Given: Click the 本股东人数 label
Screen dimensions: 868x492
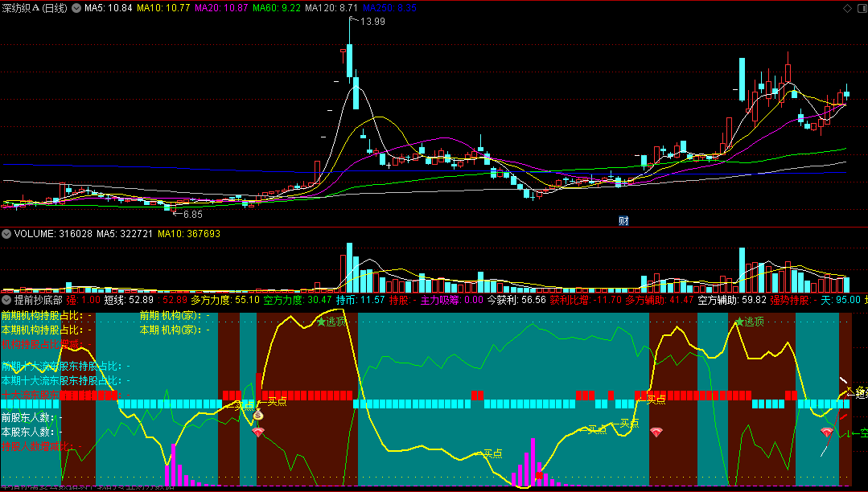Looking at the screenshot, I should (27, 432).
